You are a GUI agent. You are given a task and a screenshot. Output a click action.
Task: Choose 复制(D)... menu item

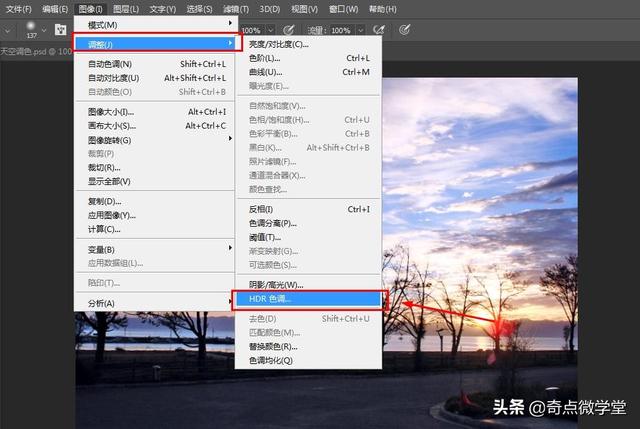pyautogui.click(x=154, y=201)
